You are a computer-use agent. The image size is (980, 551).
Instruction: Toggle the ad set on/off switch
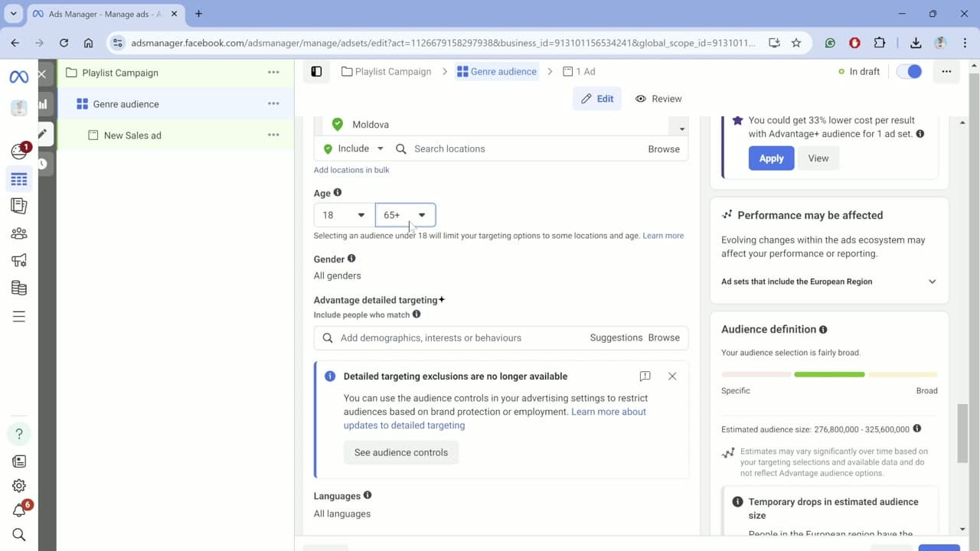click(910, 71)
